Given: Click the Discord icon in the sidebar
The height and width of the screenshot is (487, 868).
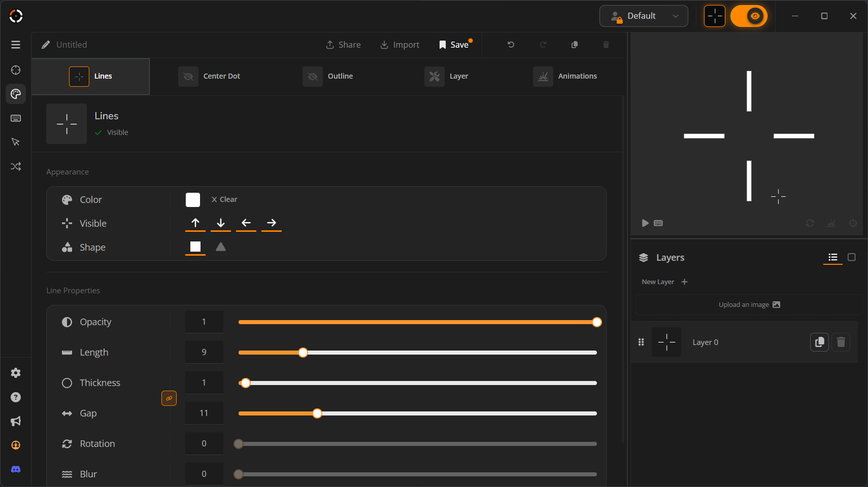Looking at the screenshot, I should point(16,469).
